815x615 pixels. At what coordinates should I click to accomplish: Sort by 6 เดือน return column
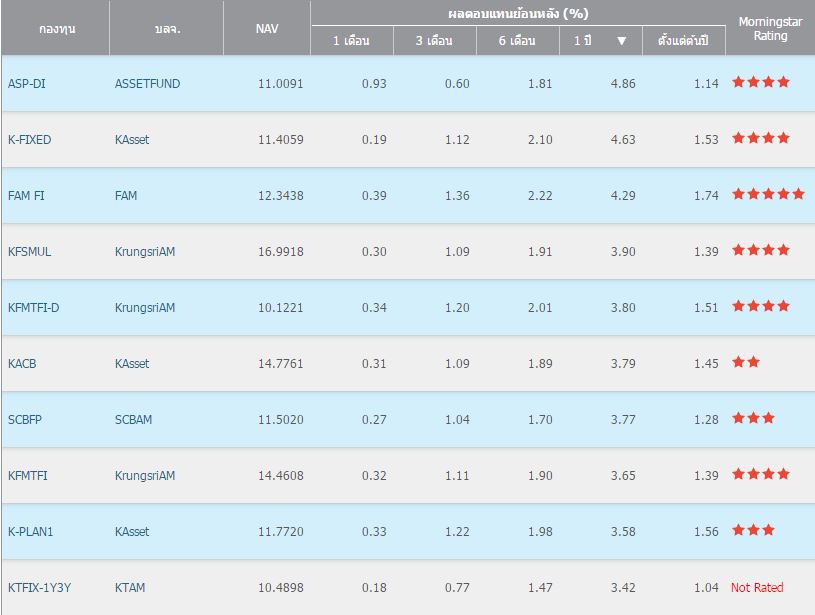[x=517, y=41]
